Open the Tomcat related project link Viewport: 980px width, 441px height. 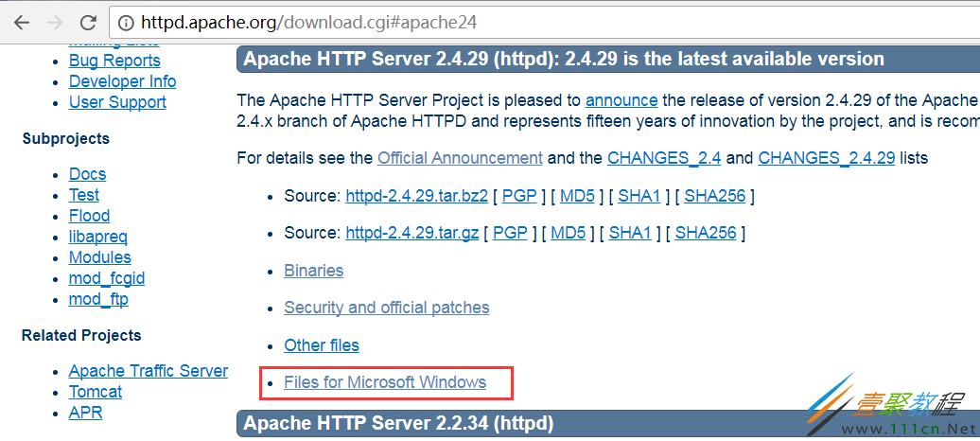pyautogui.click(x=95, y=392)
